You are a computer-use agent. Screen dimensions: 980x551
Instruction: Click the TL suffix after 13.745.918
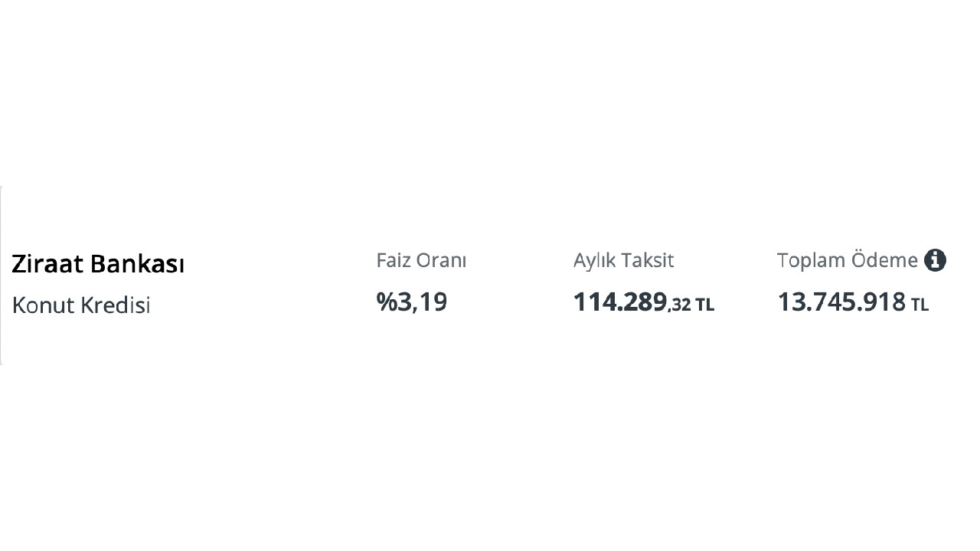tap(920, 305)
